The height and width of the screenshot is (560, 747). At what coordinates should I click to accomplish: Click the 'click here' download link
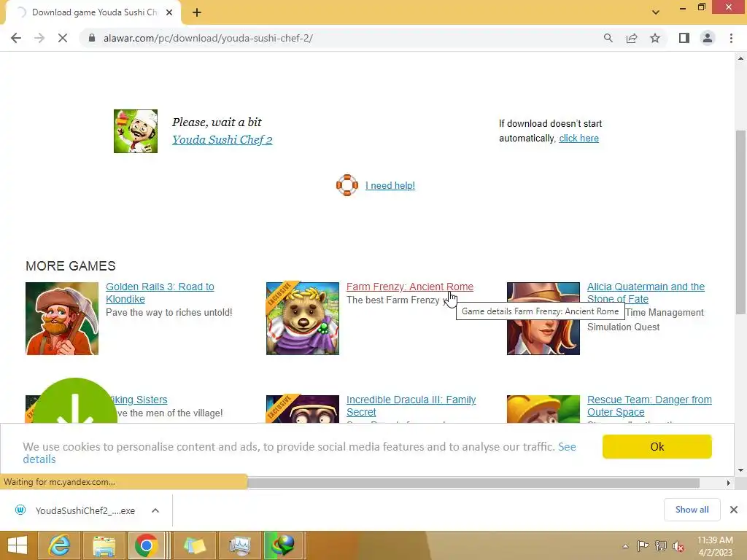coord(578,138)
